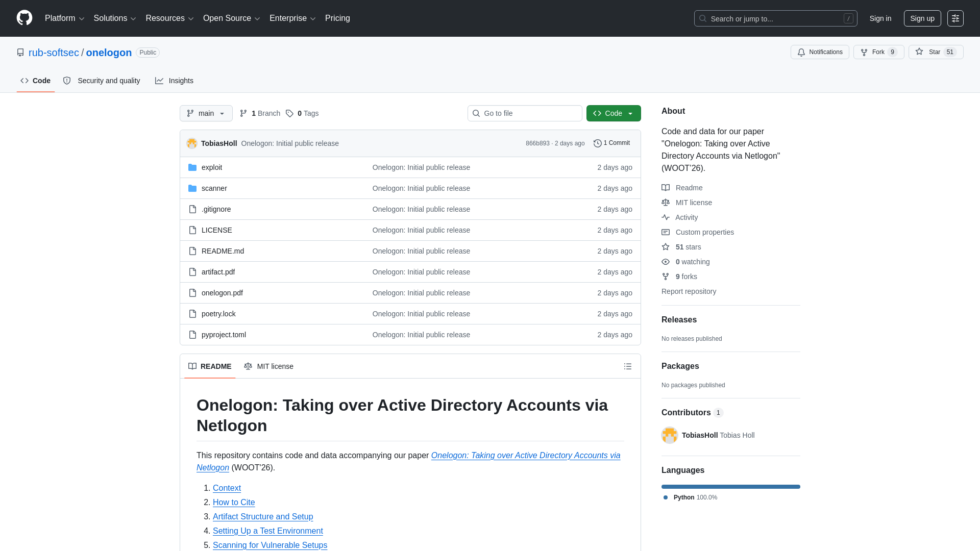Click the Report repository link
Image resolution: width=980 pixels, height=551 pixels.
[689, 291]
